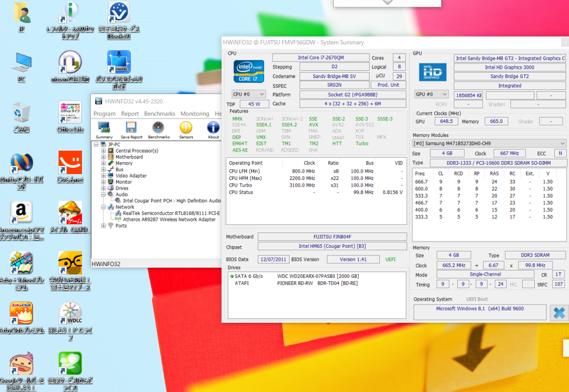569x392 pixels.
Task: Open the Amazon.co.jp desktop shortcut
Action: click(21, 221)
